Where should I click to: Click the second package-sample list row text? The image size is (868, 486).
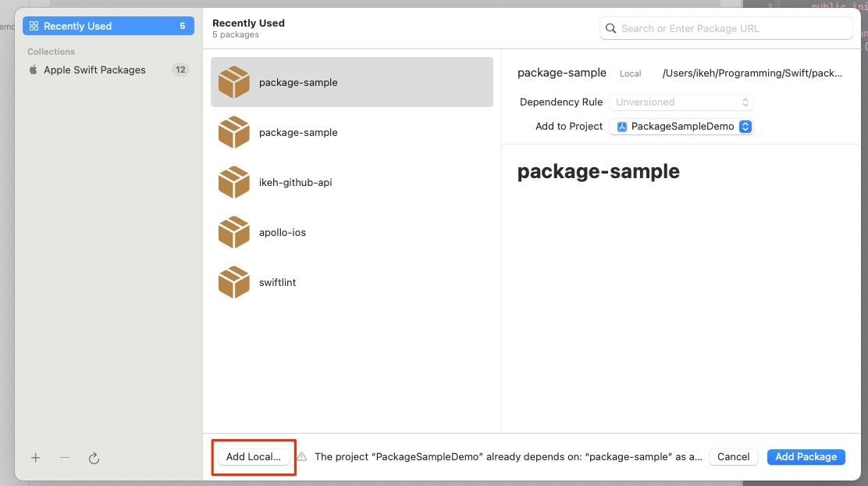[298, 133]
